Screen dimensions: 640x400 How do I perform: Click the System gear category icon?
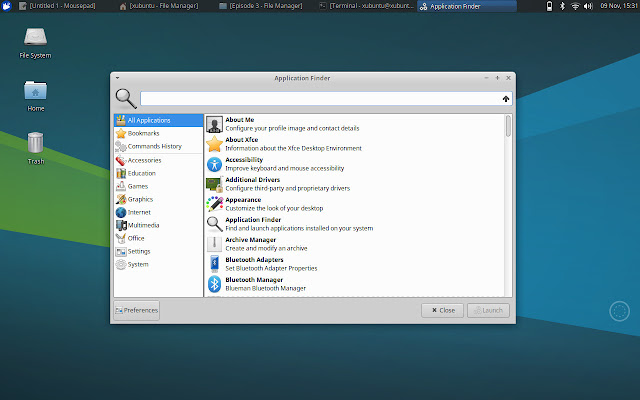tap(121, 264)
